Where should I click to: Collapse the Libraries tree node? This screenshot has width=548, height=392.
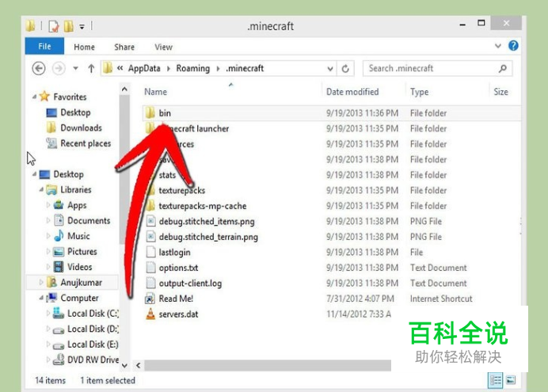41,190
